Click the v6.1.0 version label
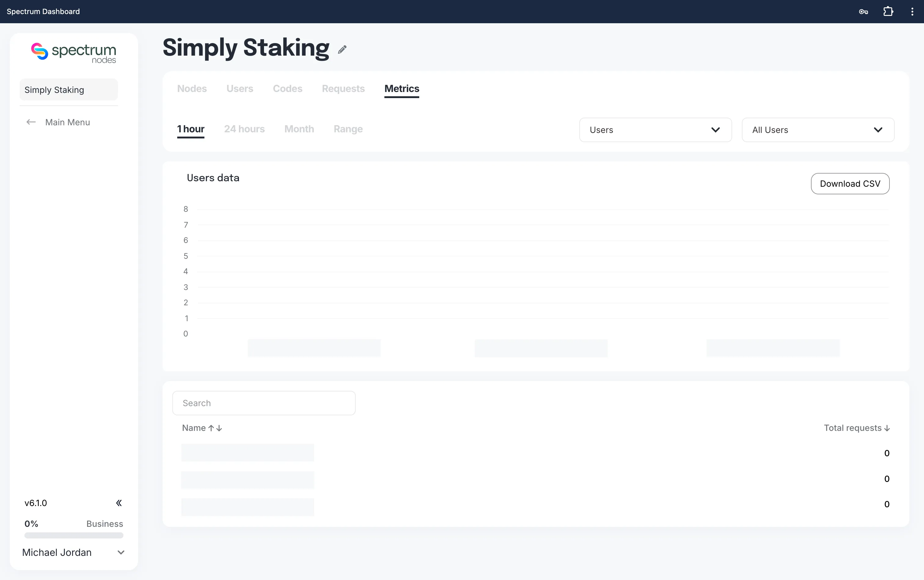The image size is (924, 580). pos(36,503)
